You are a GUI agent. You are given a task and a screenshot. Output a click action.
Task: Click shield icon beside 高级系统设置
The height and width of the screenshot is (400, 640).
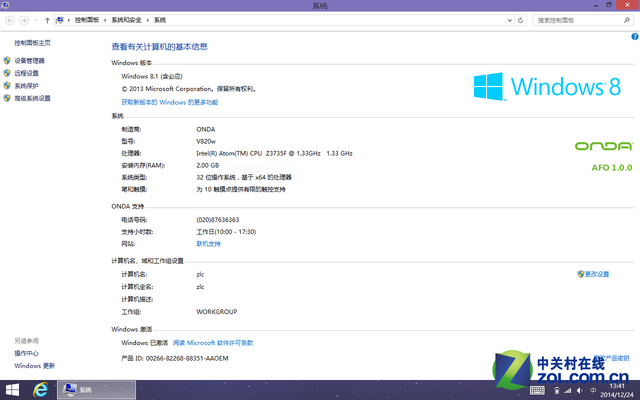click(7, 98)
